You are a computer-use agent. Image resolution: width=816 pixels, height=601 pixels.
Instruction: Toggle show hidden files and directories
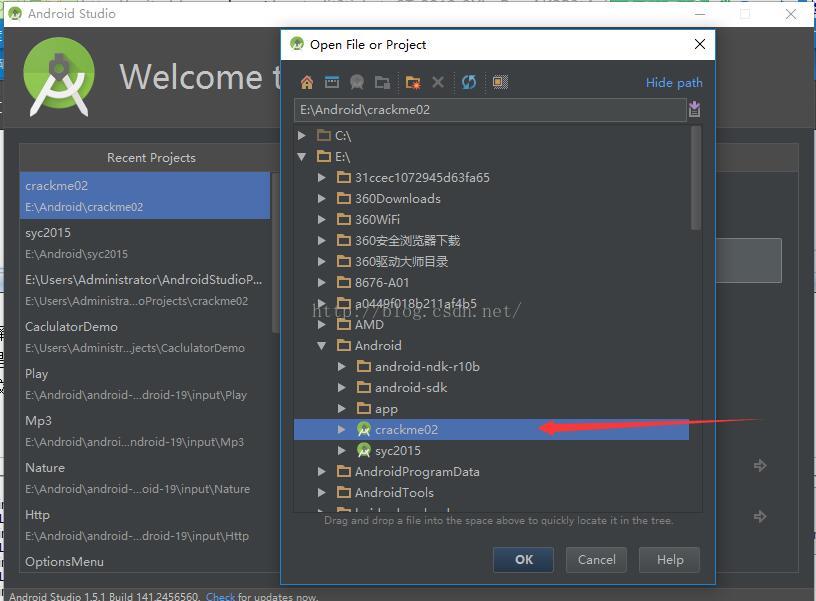click(500, 83)
